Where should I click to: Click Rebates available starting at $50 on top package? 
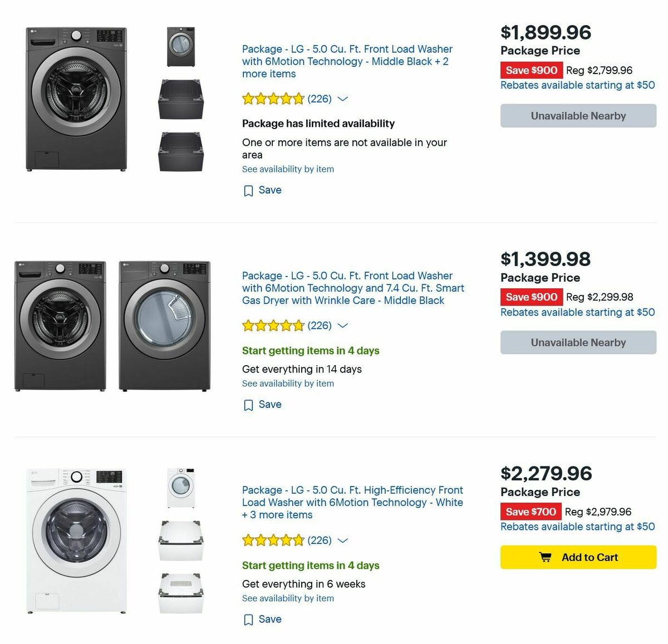click(577, 85)
